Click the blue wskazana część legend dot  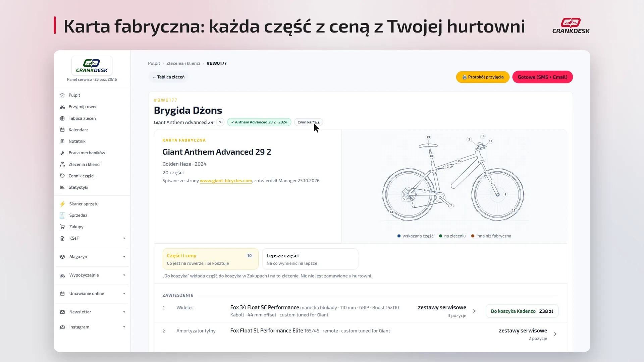coord(399,236)
